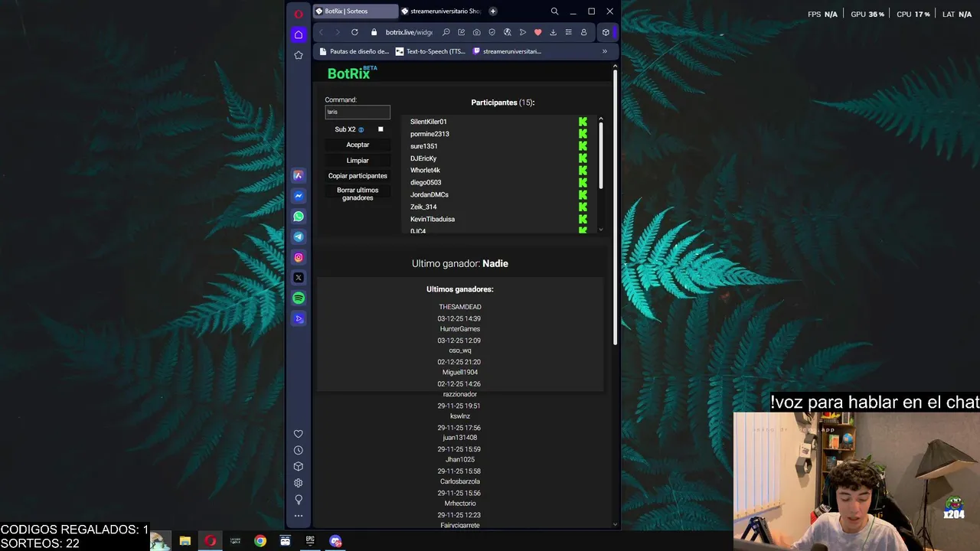This screenshot has height=551, width=980.
Task: Toggle the Sub X2 checkbox
Action: [381, 129]
